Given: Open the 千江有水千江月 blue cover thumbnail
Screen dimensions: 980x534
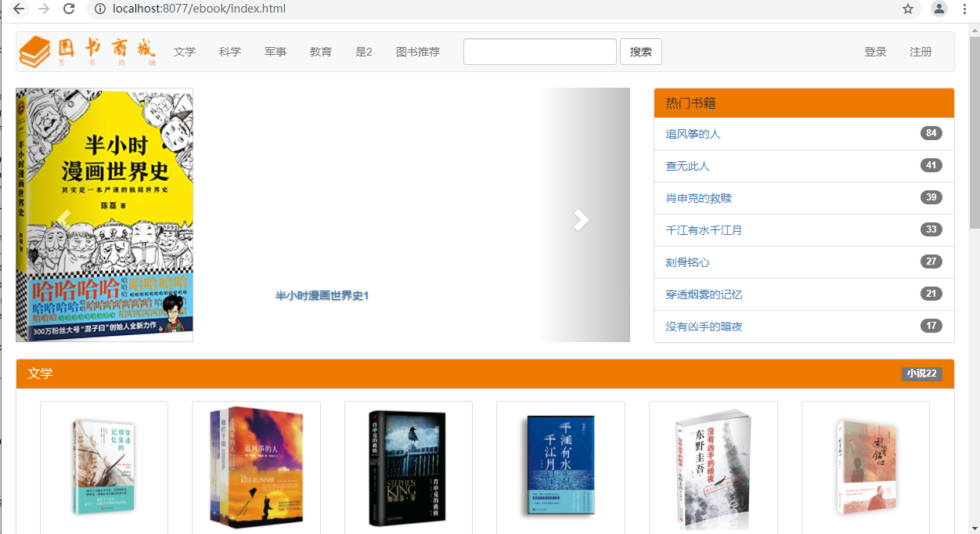Looking at the screenshot, I should (560, 467).
